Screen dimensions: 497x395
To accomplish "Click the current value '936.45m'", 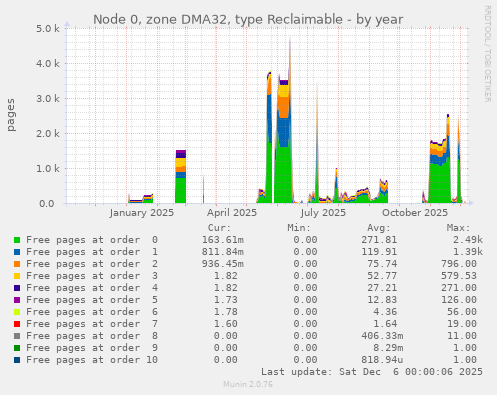I will (x=223, y=264).
